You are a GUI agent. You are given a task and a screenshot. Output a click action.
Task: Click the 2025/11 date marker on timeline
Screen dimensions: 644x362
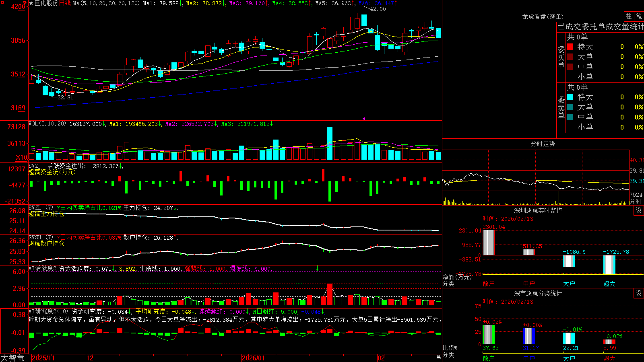[x=43, y=358]
